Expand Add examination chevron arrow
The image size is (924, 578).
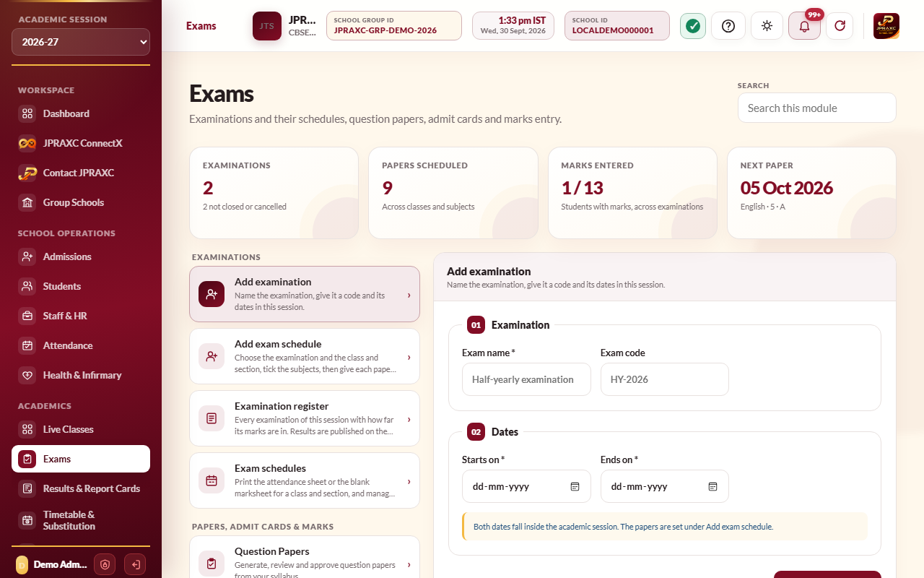(x=409, y=295)
